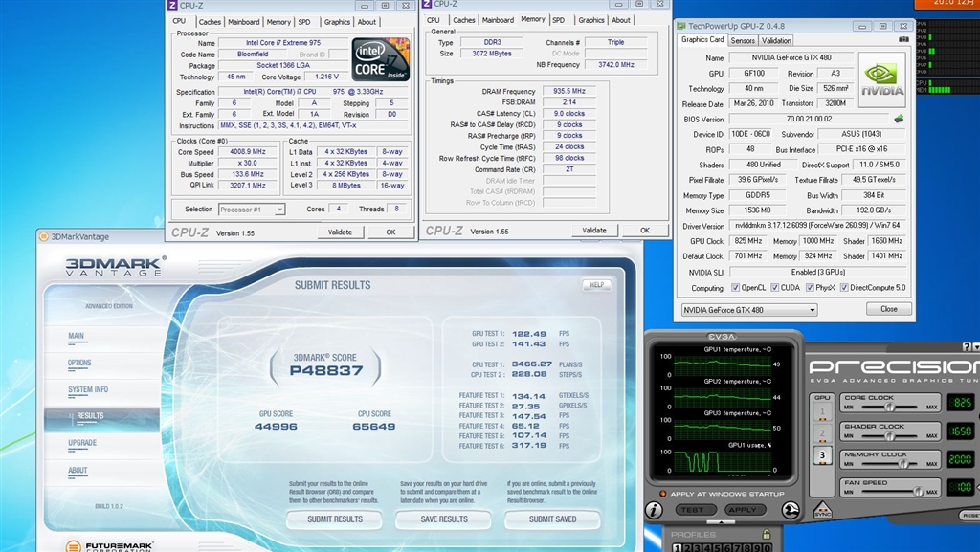The height and width of the screenshot is (552, 980).
Task: Open the EVGA Precision information icon
Action: click(x=654, y=510)
